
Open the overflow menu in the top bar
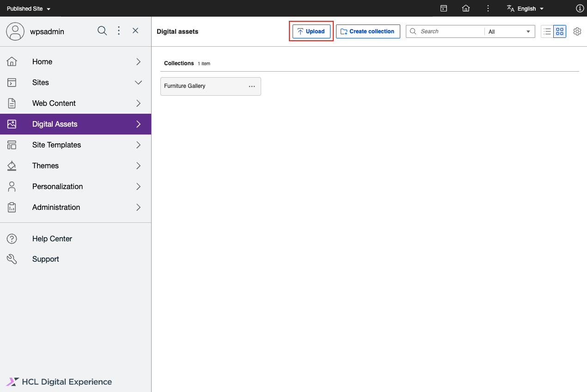pyautogui.click(x=488, y=8)
